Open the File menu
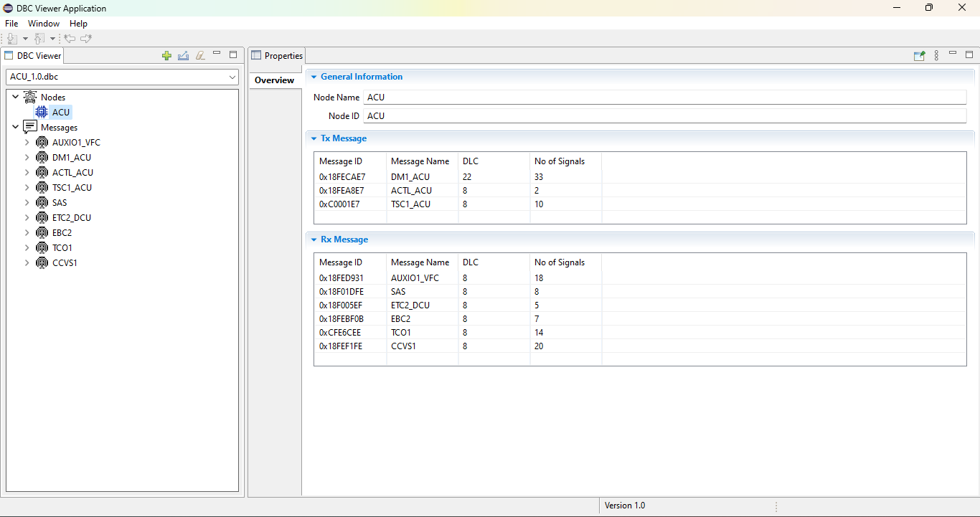The height and width of the screenshot is (517, 980). [x=11, y=24]
